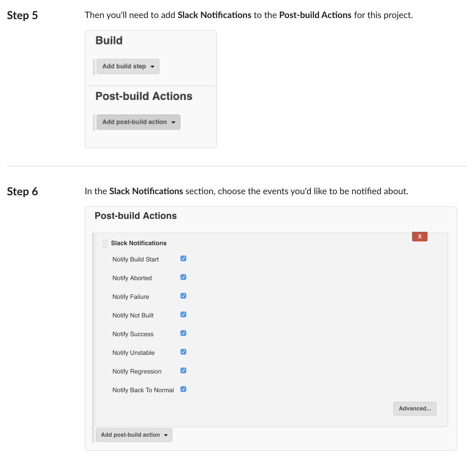Uncheck the Notify Success checkbox
Image resolution: width=476 pixels, height=467 pixels.
[x=183, y=333]
